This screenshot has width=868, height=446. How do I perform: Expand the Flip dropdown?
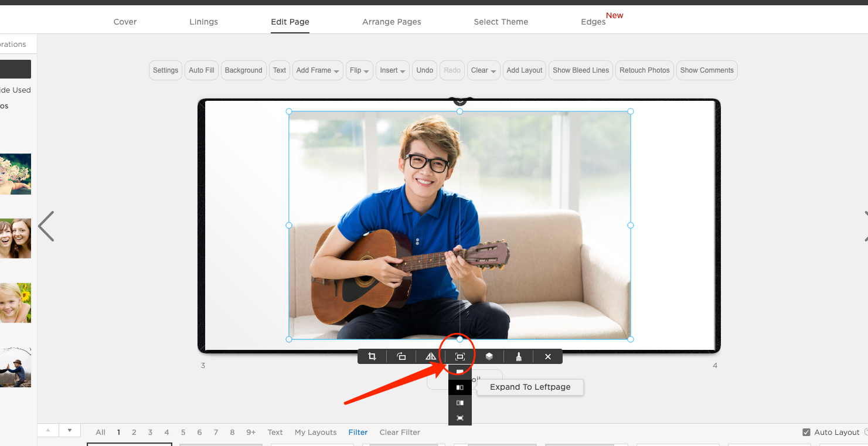coord(359,70)
